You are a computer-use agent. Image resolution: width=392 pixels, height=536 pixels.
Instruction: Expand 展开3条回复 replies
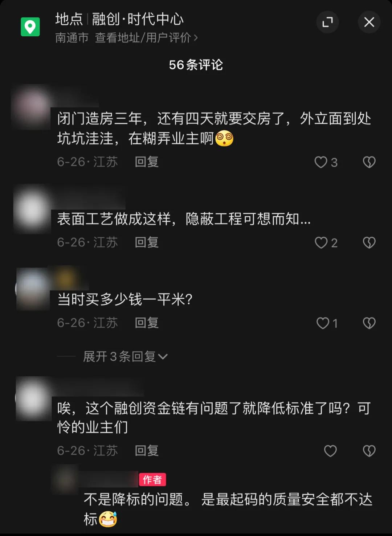125,356
